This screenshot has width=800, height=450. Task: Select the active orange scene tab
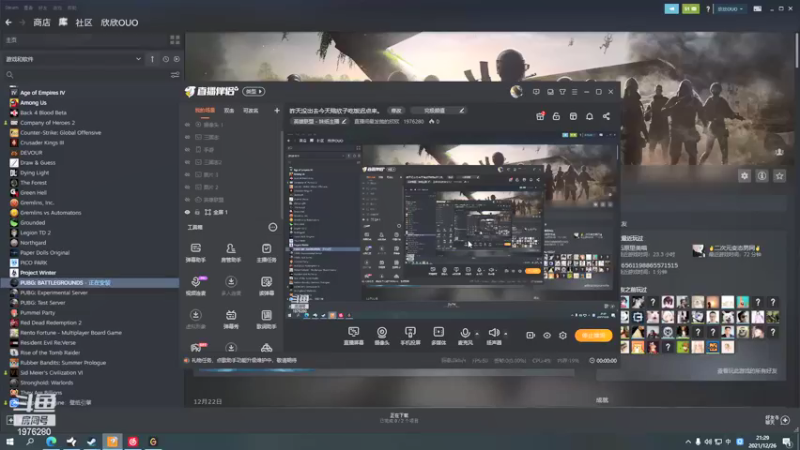pos(205,110)
